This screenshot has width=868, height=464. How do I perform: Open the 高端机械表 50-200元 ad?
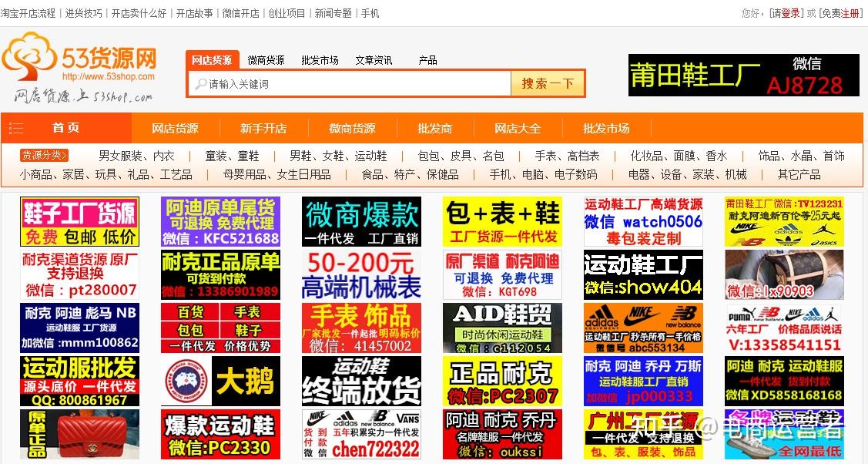coord(361,274)
